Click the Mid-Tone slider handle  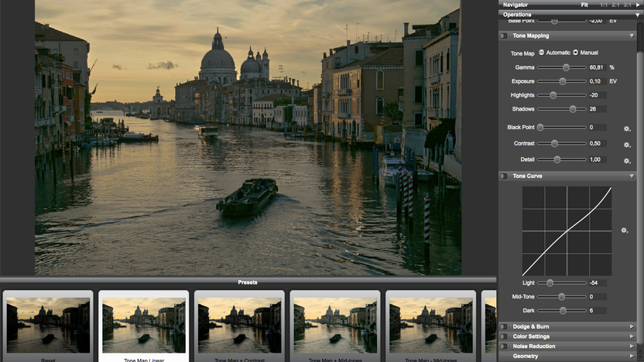coord(561,297)
